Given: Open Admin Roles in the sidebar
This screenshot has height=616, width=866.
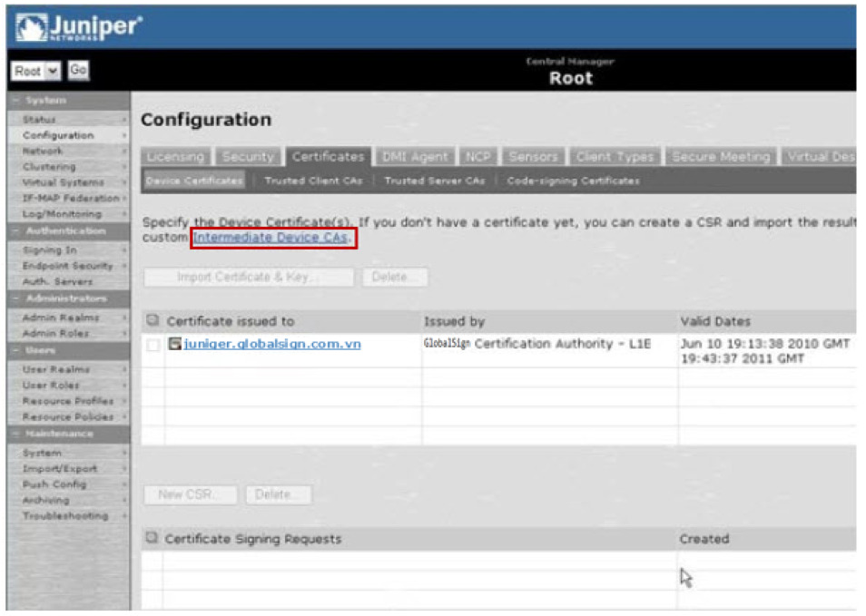Looking at the screenshot, I should [x=55, y=333].
